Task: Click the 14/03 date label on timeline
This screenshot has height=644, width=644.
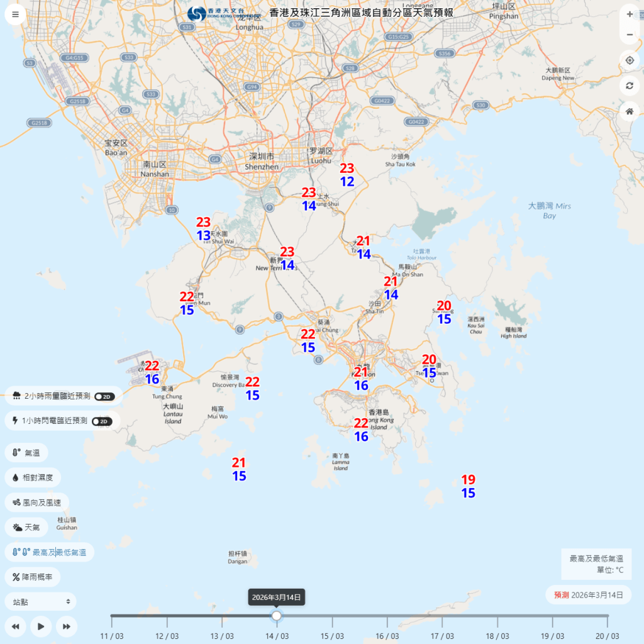Action: coord(277,636)
